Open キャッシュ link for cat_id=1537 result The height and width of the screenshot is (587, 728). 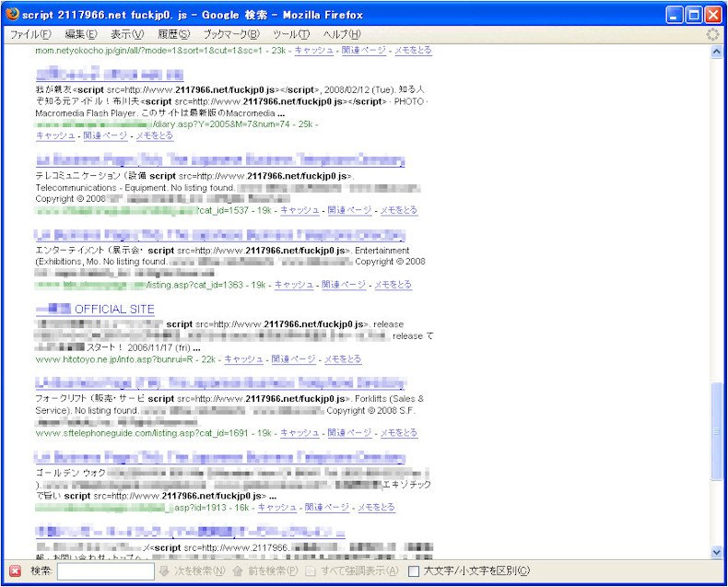tap(299, 210)
